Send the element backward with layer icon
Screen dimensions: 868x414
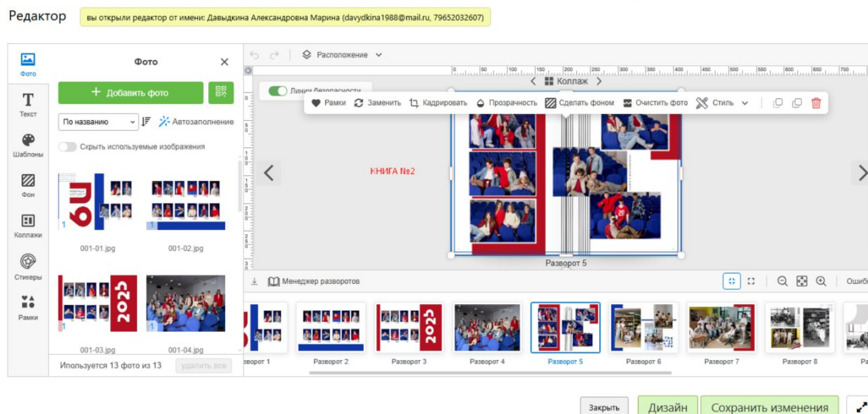pyautogui.click(x=777, y=103)
